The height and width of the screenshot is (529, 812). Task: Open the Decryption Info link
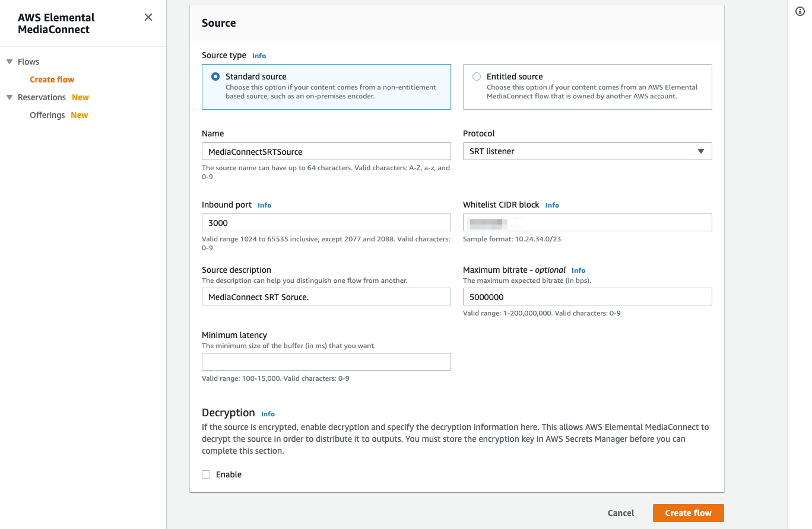[x=268, y=413]
